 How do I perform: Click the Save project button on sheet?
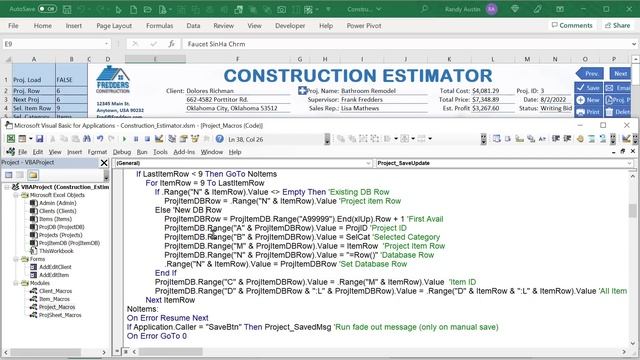click(x=589, y=88)
